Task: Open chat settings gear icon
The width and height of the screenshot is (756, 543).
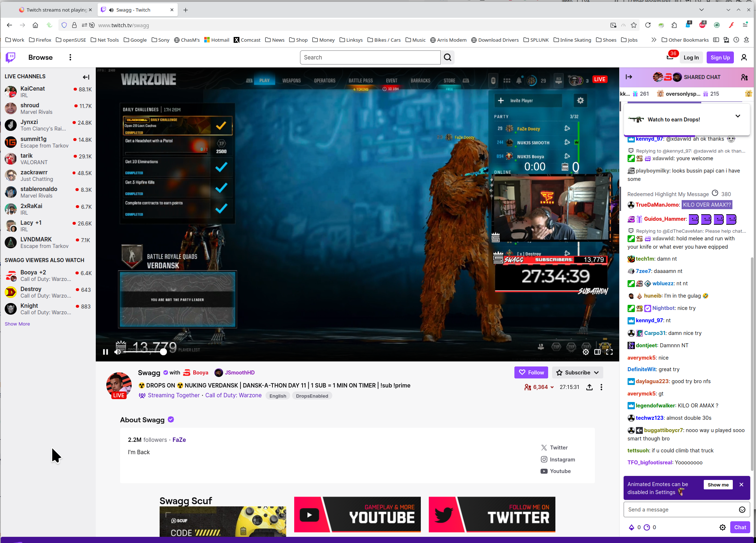Action: [723, 527]
